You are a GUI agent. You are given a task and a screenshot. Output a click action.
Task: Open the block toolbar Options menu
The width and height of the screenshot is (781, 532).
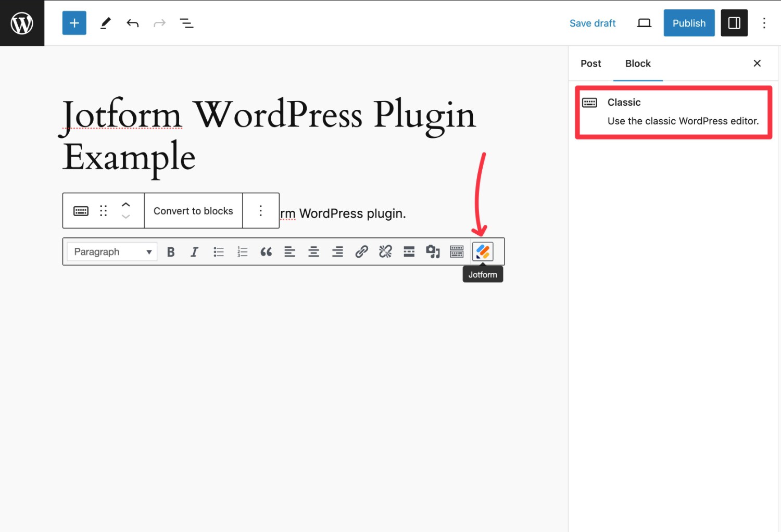pyautogui.click(x=261, y=211)
